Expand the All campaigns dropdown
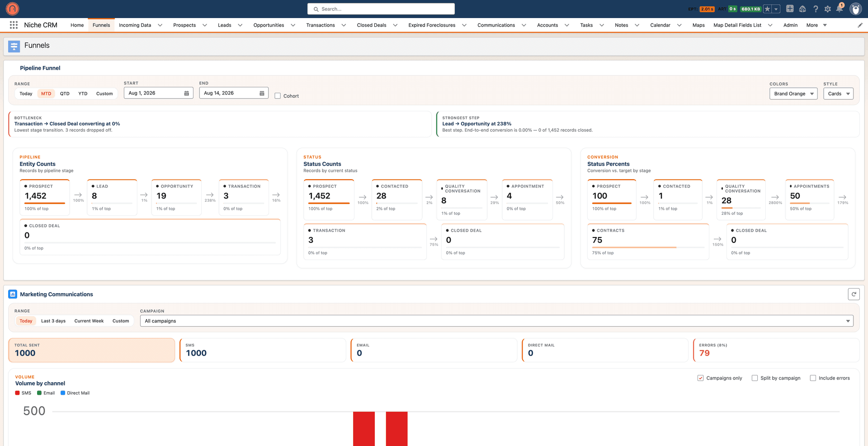The image size is (868, 446). (496, 321)
